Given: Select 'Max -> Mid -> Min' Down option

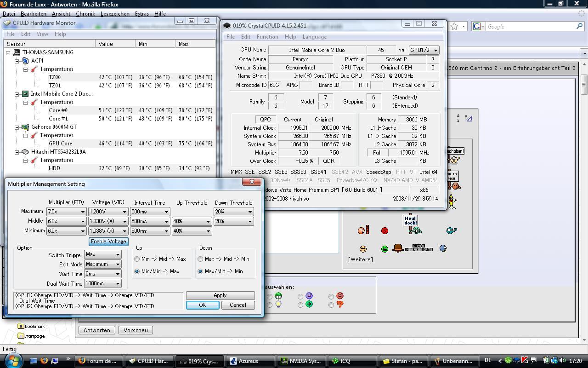Looking at the screenshot, I should tap(200, 259).
